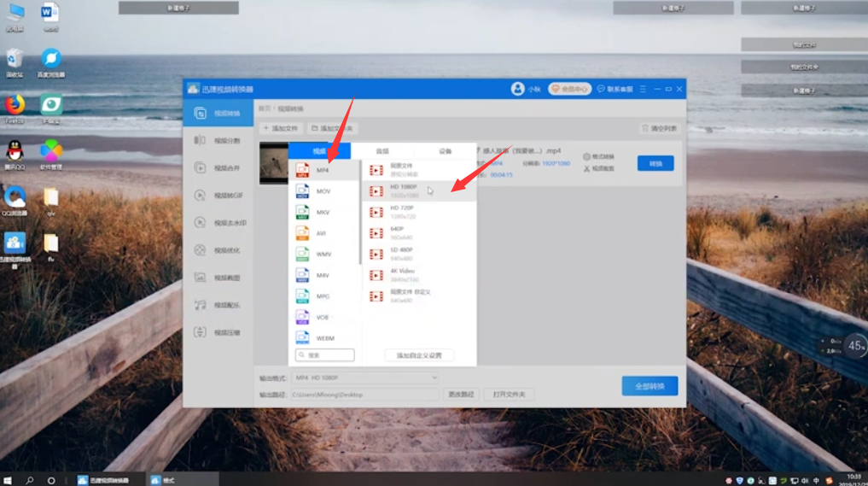Screen dimensions: 868x486
Task: Switch to the 设备 format tab
Action: tap(445, 150)
